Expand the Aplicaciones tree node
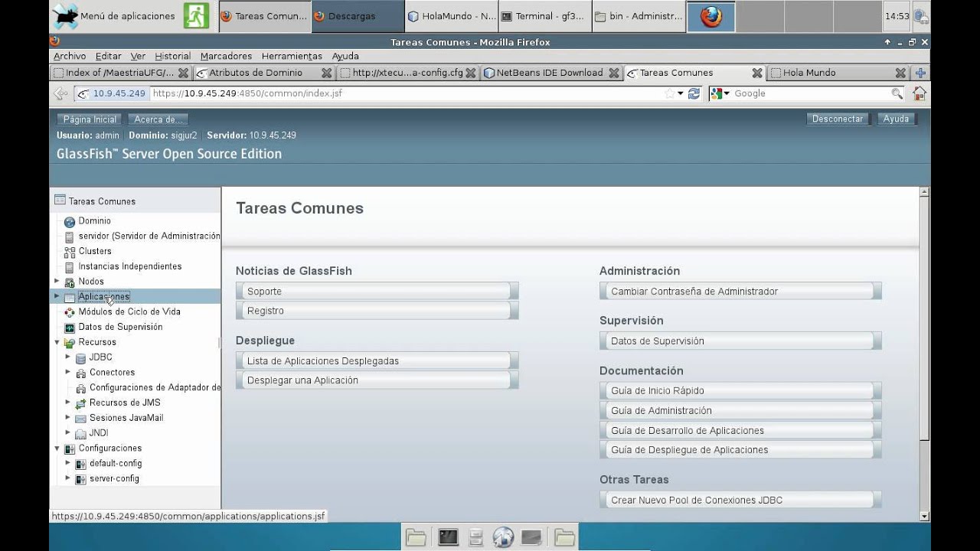Viewport: 980px width, 551px height. [x=57, y=296]
